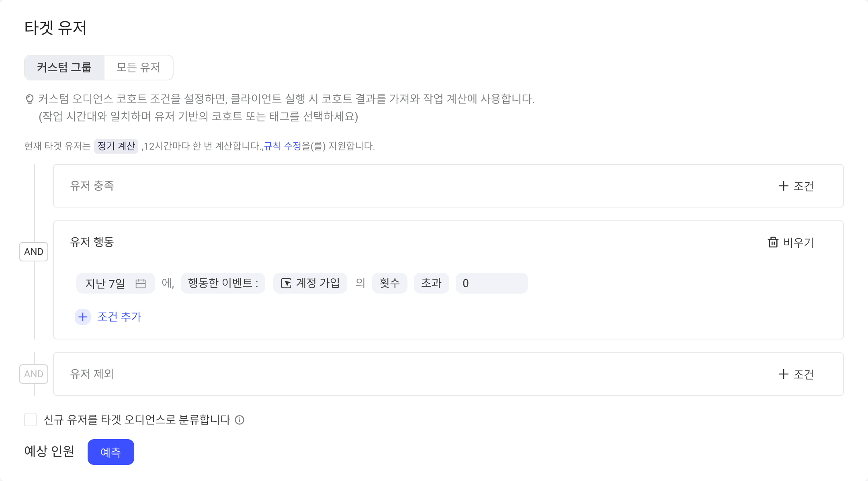Click the info icon after 분류합니다
The width and height of the screenshot is (868, 481).
pos(240,420)
